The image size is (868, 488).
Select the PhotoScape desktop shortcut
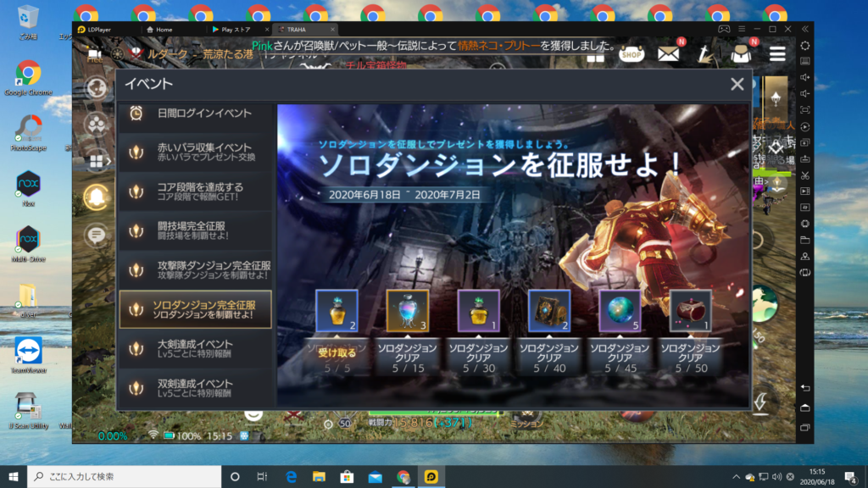click(x=28, y=133)
